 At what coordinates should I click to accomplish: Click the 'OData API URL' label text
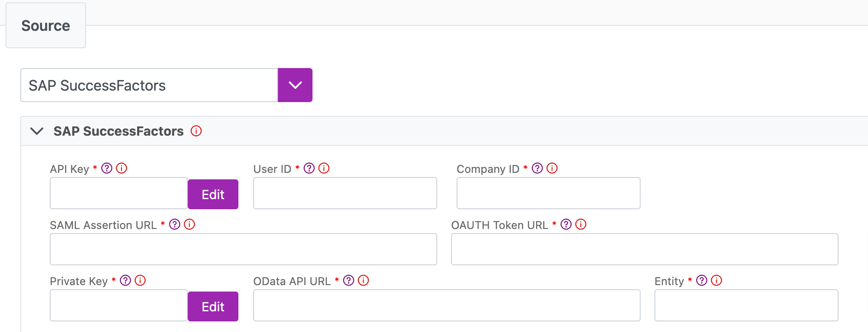click(x=292, y=281)
